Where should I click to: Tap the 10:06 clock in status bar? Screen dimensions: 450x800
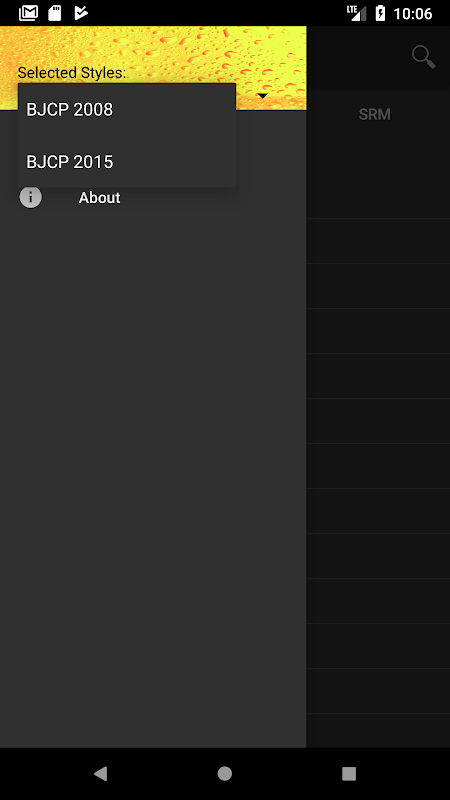[413, 13]
